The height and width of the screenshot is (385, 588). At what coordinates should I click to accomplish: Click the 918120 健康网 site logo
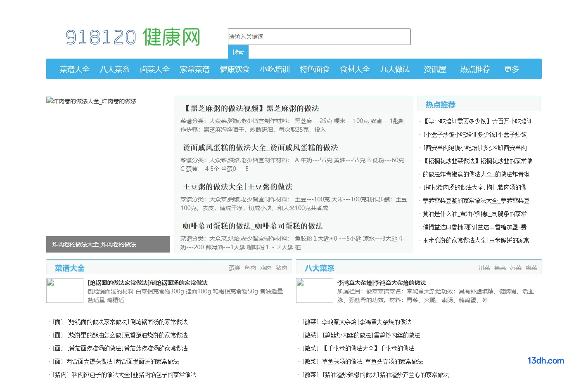coord(133,37)
